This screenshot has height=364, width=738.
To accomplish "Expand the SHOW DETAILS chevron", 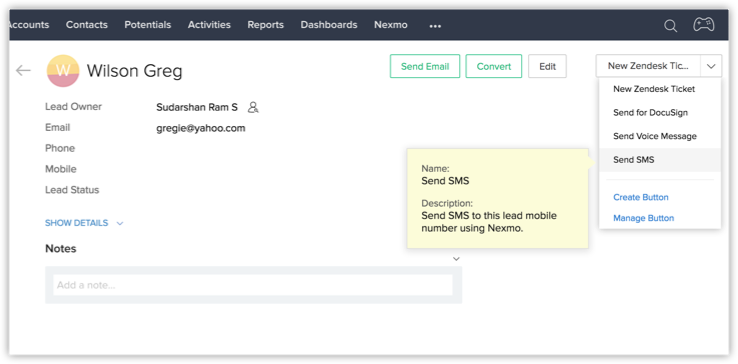I will 120,223.
